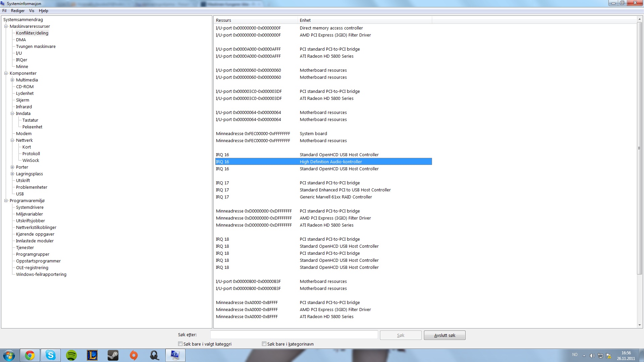Select the Generic Marvell 61xx RAID Controller row
Screen dimensions: 644x362
pos(323,197)
